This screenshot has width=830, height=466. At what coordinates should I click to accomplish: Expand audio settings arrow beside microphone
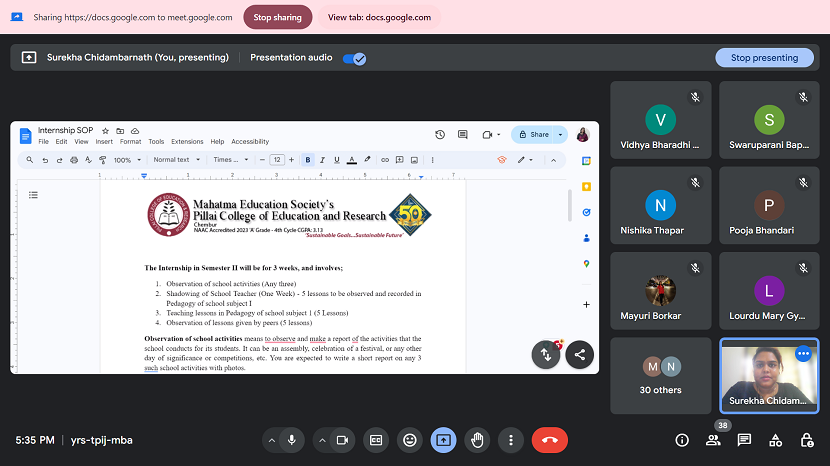(x=271, y=439)
